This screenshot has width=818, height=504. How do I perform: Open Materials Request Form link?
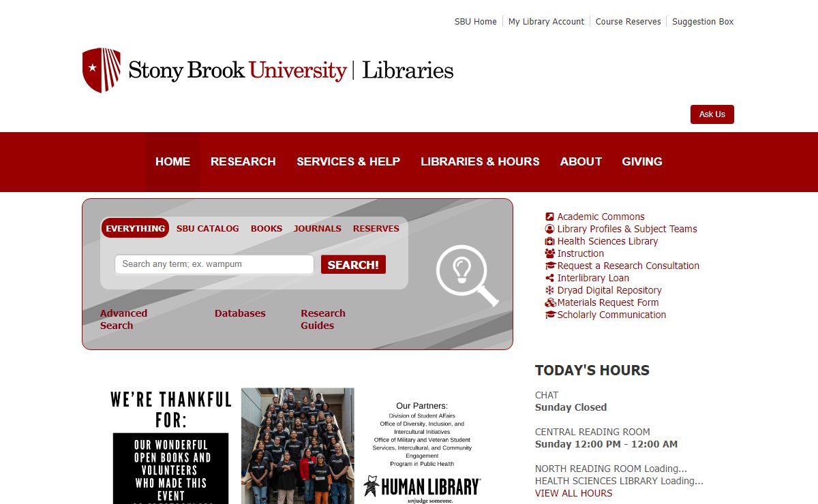click(608, 302)
